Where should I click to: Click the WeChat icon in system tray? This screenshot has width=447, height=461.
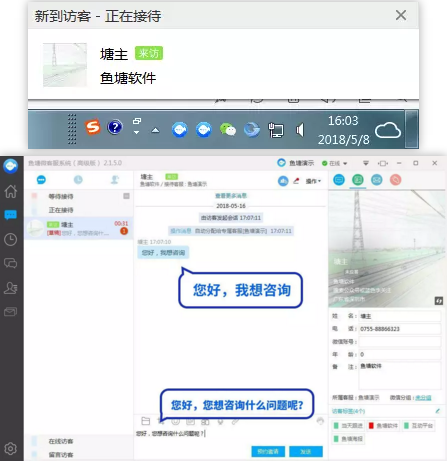pyautogui.click(x=228, y=130)
